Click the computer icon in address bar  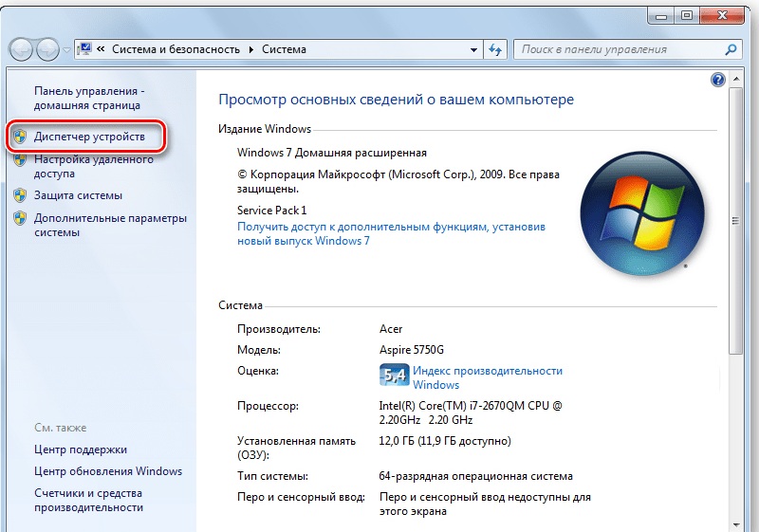coord(84,49)
